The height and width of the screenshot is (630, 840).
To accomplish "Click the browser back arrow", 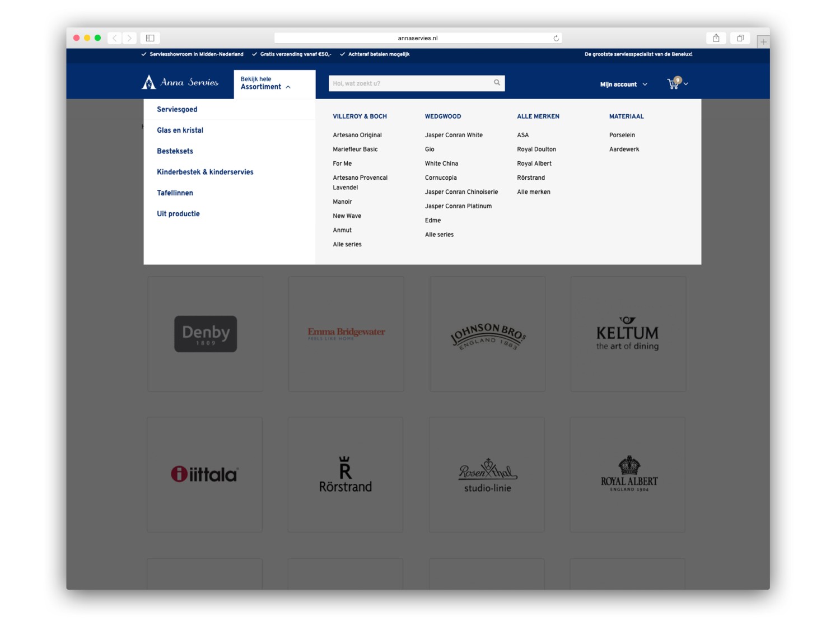I will (114, 38).
